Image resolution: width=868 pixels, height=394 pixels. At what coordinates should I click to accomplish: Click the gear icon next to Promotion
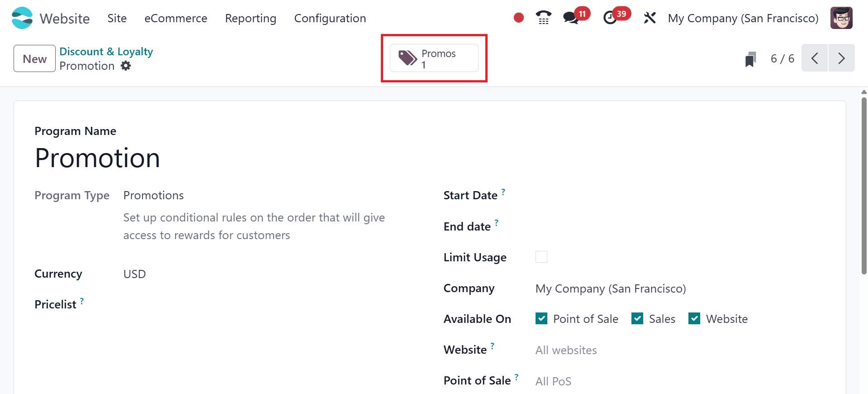[x=126, y=66]
